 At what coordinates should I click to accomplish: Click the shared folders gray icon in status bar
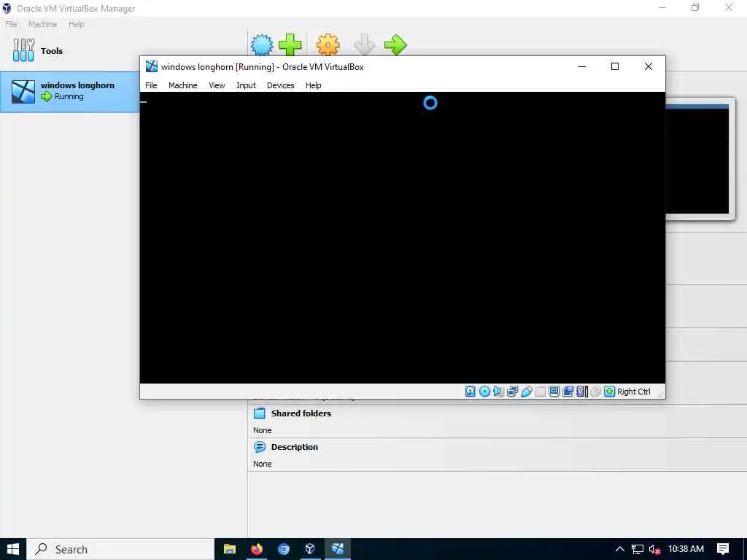coord(541,392)
